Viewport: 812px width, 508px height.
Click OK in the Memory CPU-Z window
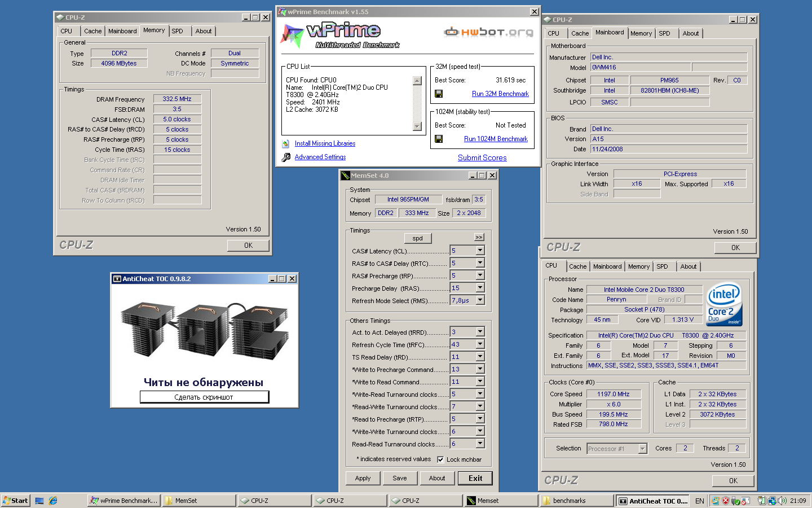point(248,246)
